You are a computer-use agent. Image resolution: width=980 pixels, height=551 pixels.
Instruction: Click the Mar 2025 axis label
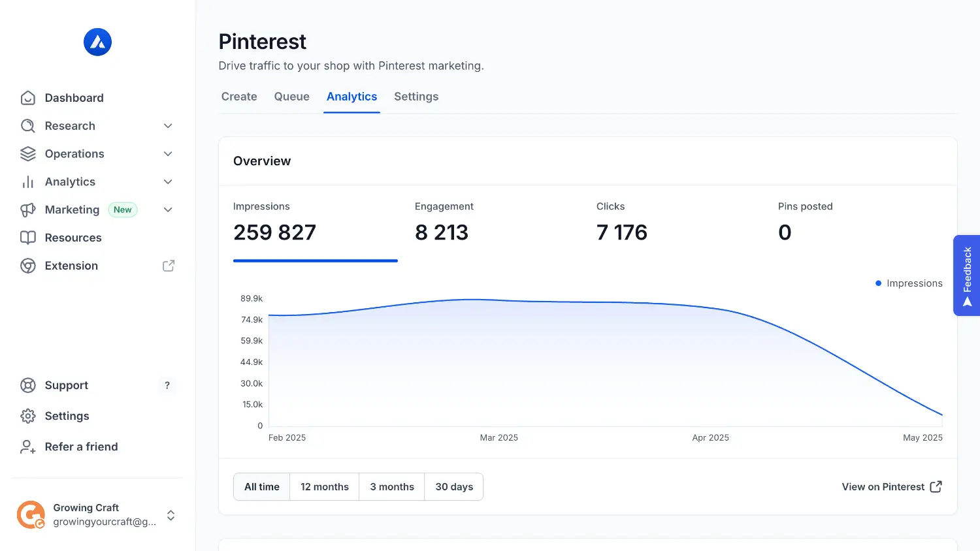pos(498,438)
